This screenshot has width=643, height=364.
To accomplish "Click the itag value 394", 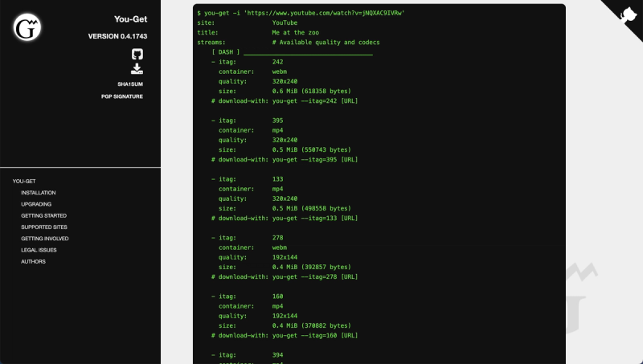I will (x=277, y=355).
